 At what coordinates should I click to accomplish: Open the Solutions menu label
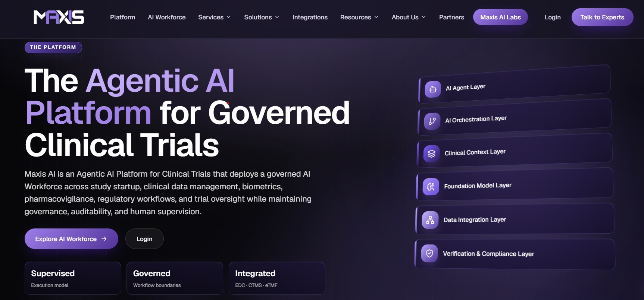point(258,17)
